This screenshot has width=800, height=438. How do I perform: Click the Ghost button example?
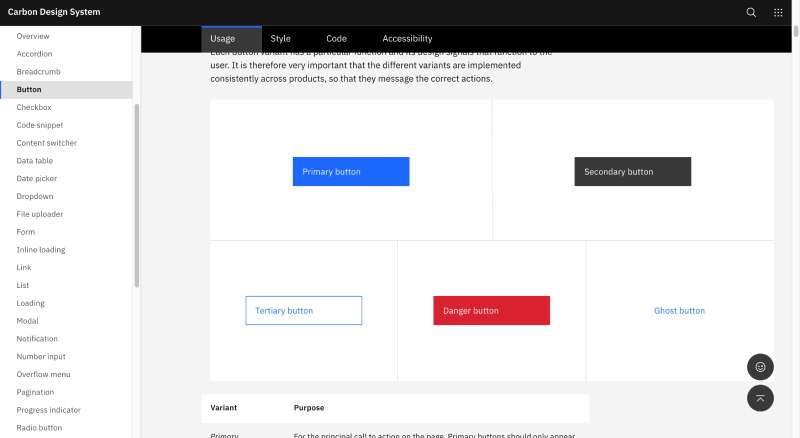(x=680, y=310)
